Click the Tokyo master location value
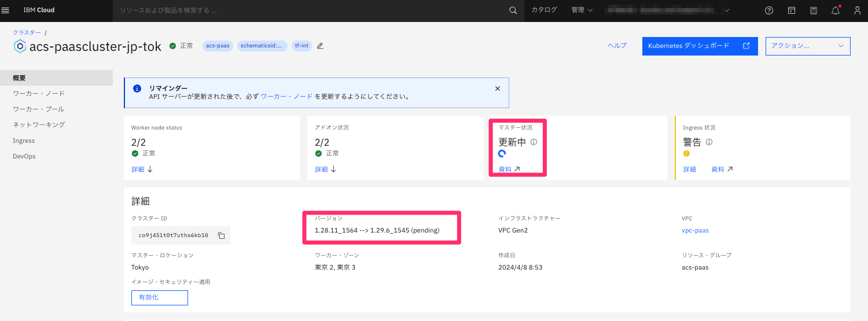This screenshot has height=321, width=868. (x=140, y=267)
